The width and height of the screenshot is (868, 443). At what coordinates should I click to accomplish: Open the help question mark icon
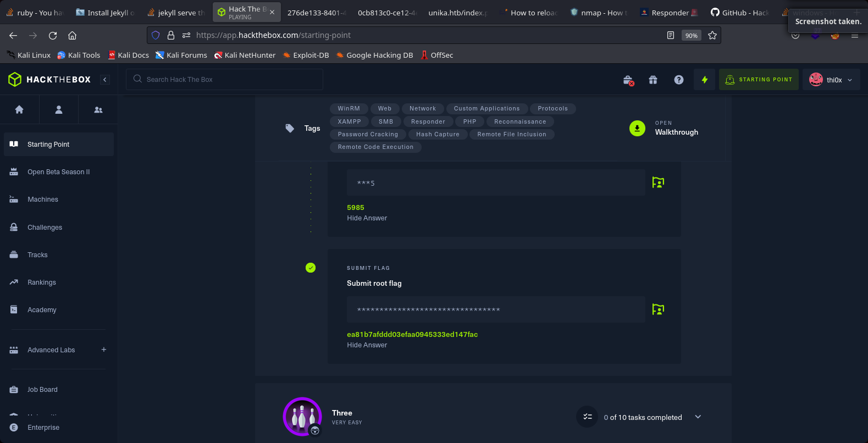click(679, 80)
